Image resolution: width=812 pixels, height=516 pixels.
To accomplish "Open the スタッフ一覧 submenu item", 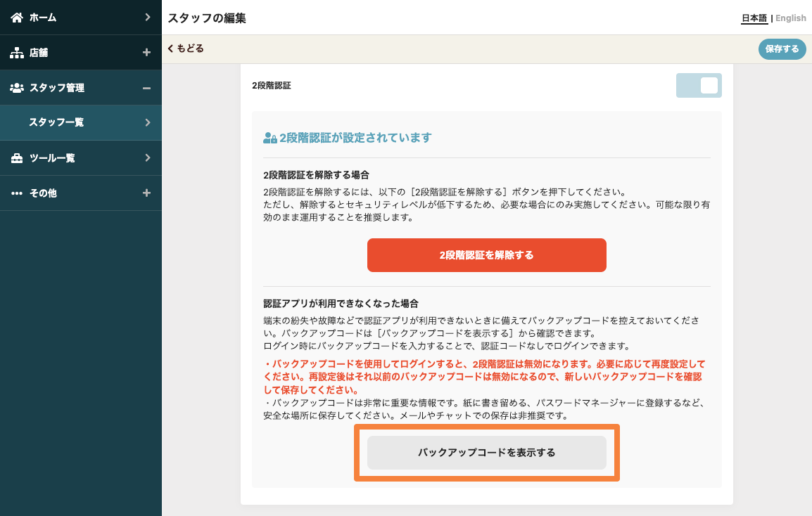I will point(56,122).
